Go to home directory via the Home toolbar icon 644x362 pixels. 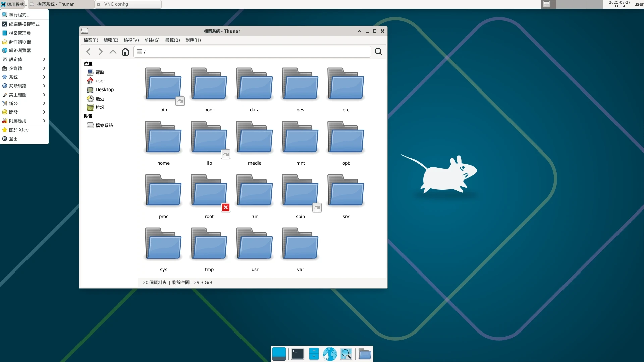pyautogui.click(x=125, y=52)
